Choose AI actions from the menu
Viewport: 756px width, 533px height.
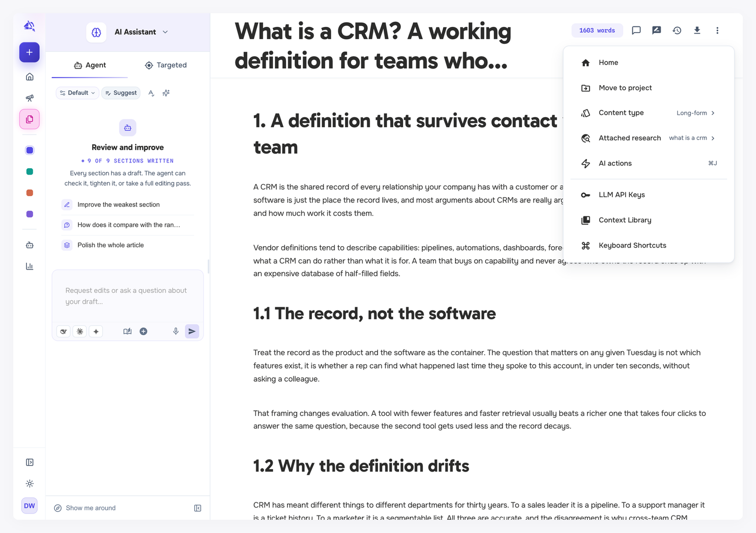pyautogui.click(x=649, y=163)
